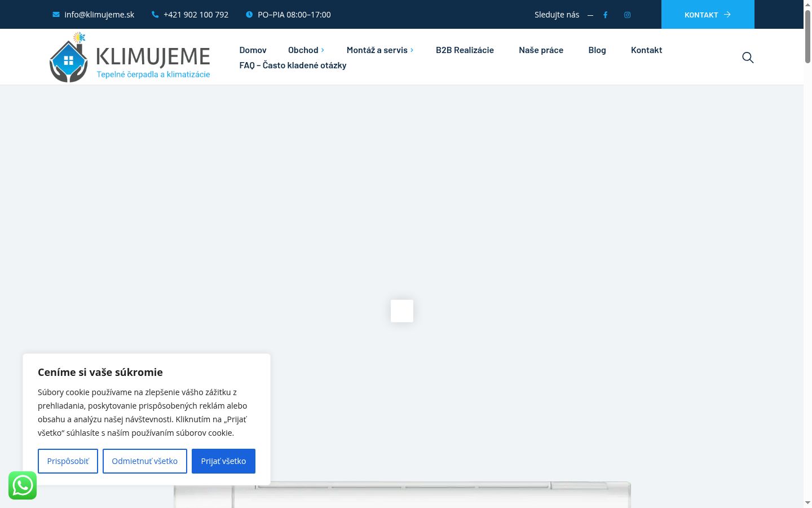
Task: Go to the Domov menu item
Action: pos(253,50)
